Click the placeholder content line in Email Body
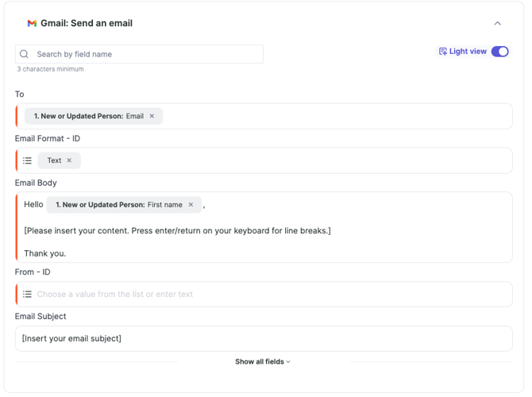This screenshot has width=532, height=397. pos(177,231)
